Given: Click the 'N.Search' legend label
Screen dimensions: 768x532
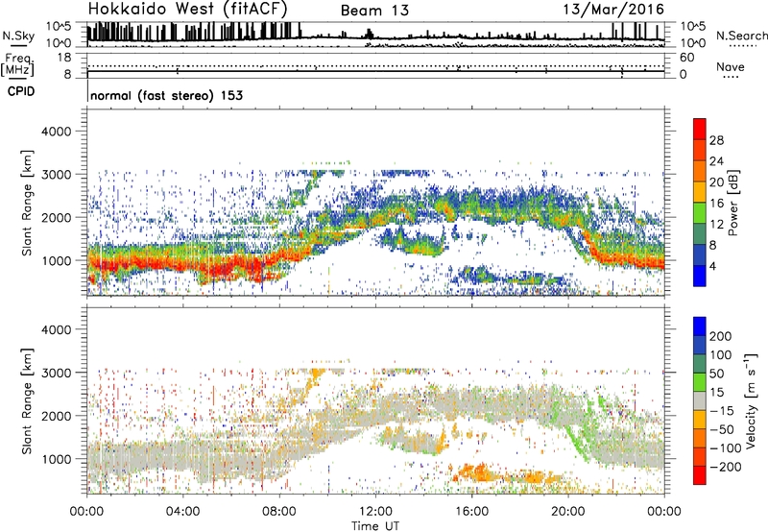Looking at the screenshot, I should tap(741, 36).
